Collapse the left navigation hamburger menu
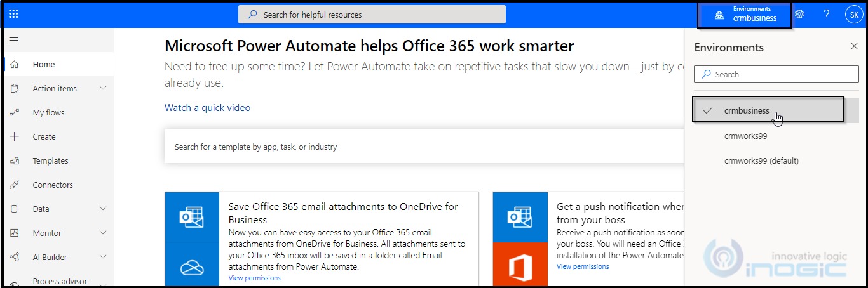This screenshot has width=868, height=288. click(x=13, y=41)
